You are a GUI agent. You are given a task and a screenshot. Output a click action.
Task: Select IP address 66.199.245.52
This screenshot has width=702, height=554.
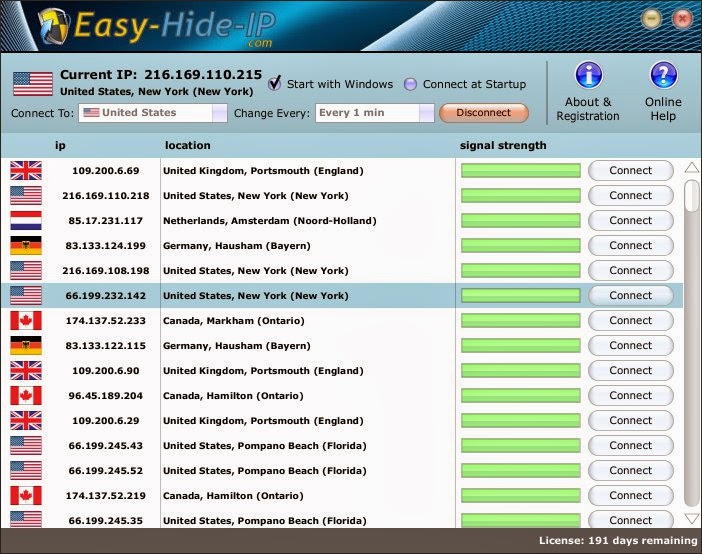pos(106,471)
